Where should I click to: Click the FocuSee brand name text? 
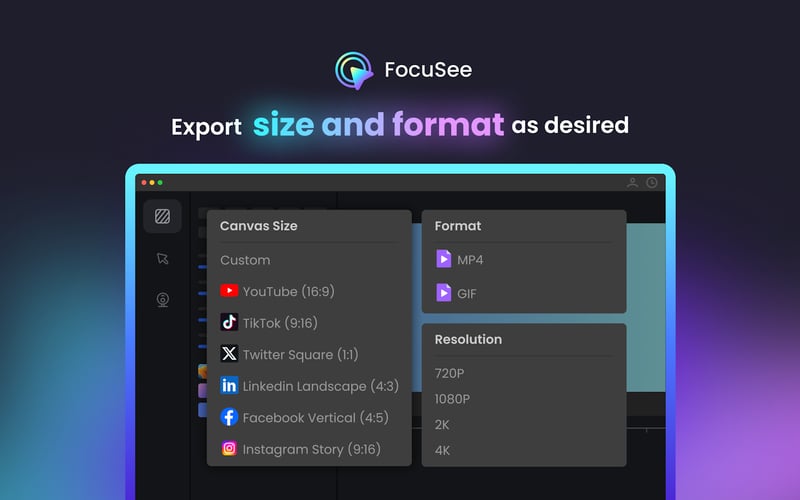[428, 70]
